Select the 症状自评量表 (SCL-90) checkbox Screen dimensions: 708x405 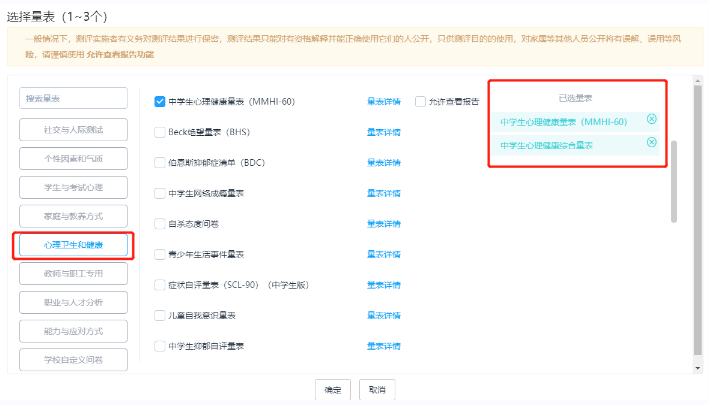coord(160,285)
